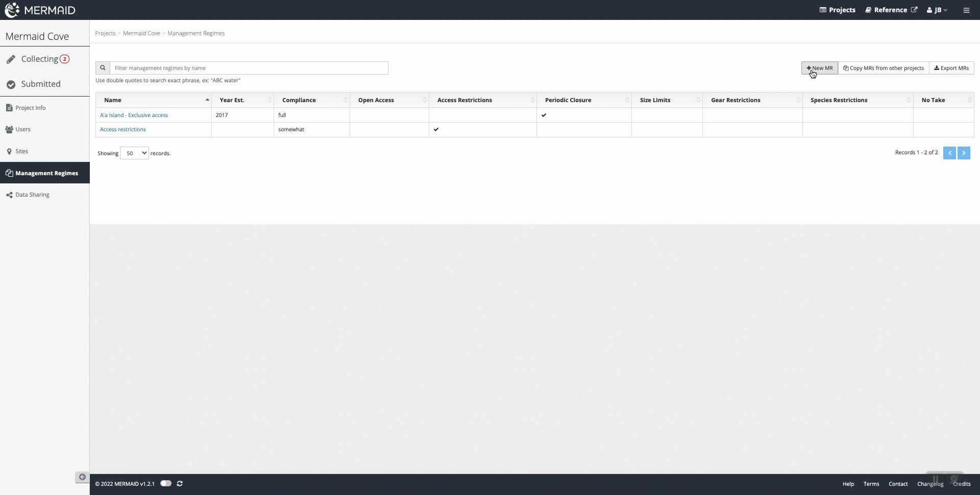Expand the JB user menu

tap(937, 10)
